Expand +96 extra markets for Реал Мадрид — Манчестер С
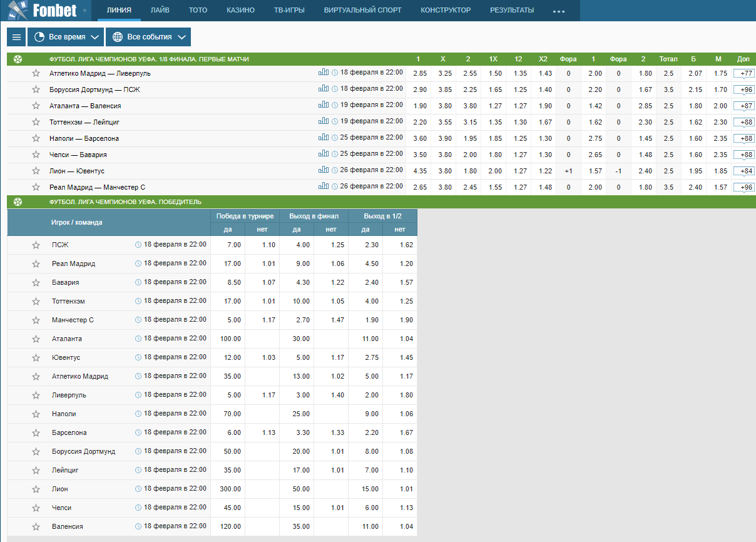The width and height of the screenshot is (756, 542). (743, 187)
